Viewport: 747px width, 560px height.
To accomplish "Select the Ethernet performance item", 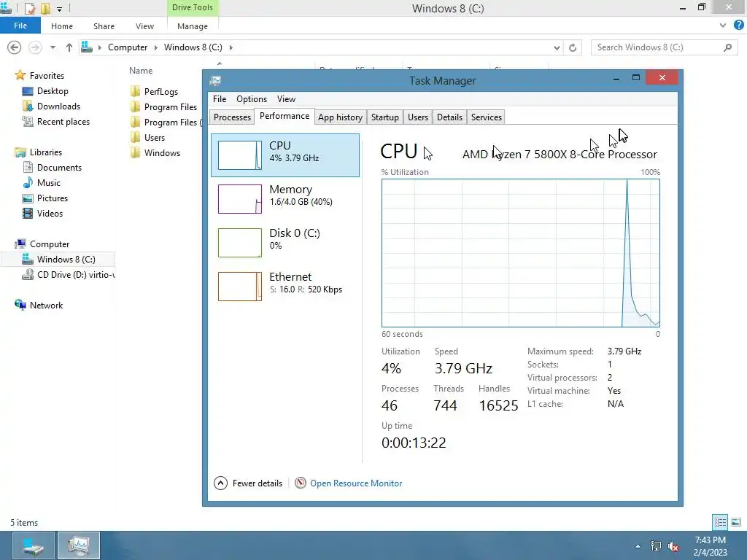I will 285,286.
